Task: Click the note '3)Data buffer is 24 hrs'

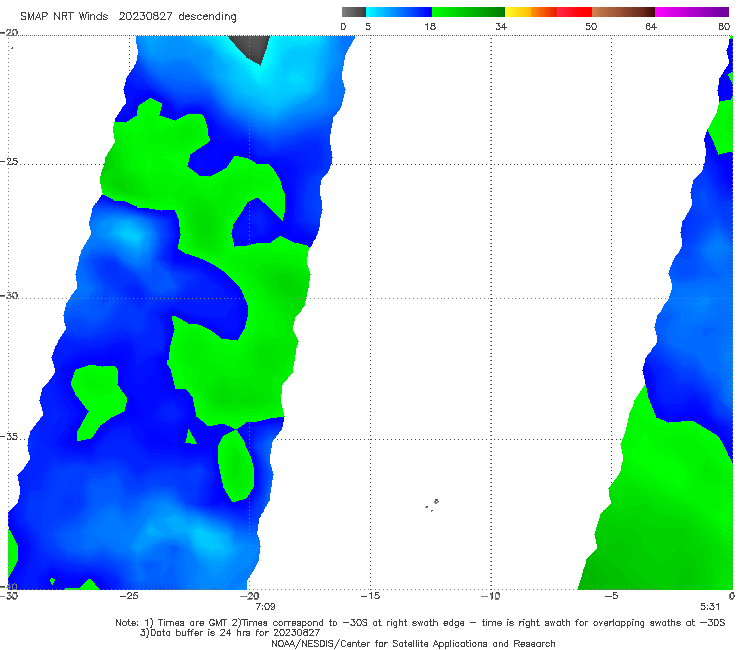Action: (x=230, y=633)
